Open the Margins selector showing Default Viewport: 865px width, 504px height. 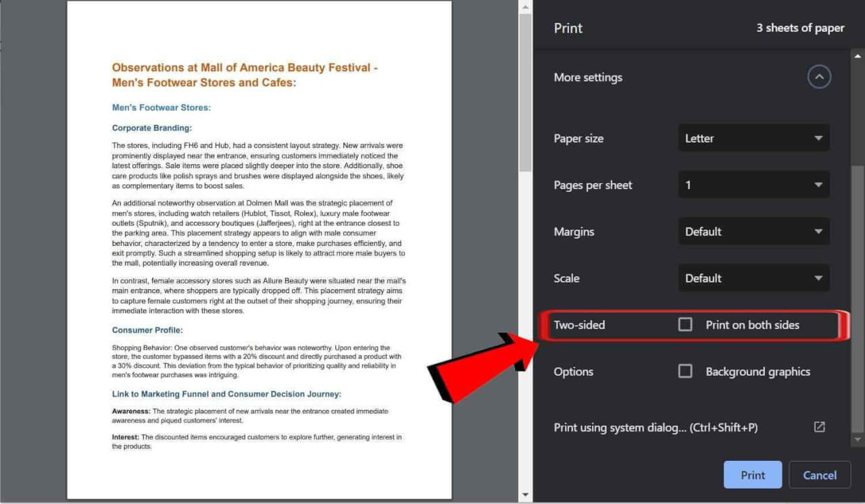(753, 231)
